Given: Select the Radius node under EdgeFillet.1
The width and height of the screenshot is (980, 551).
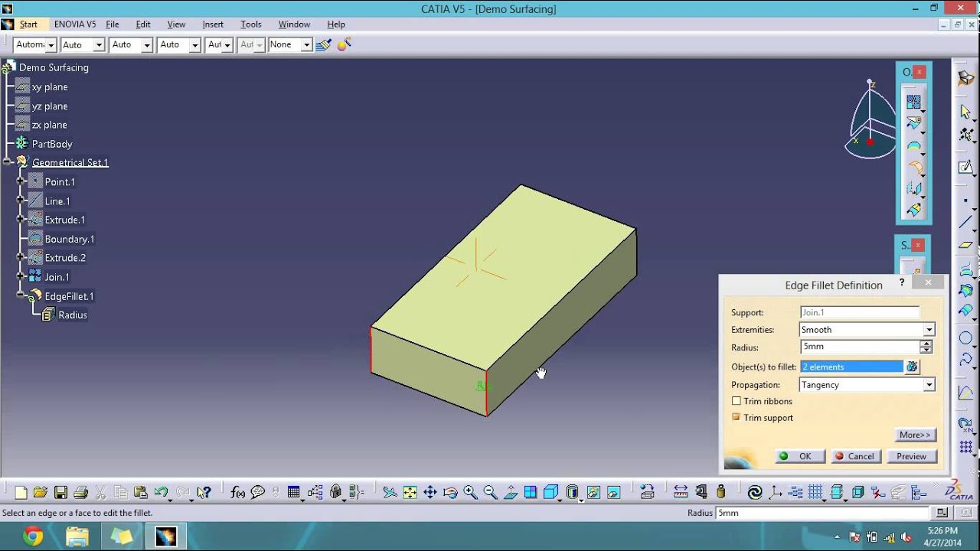Looking at the screenshot, I should (73, 315).
